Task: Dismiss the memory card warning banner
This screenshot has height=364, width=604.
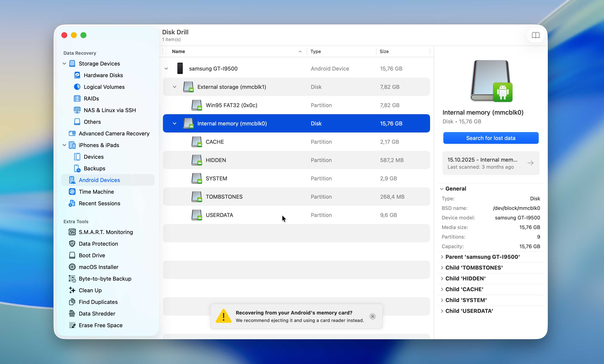Action: (x=372, y=316)
